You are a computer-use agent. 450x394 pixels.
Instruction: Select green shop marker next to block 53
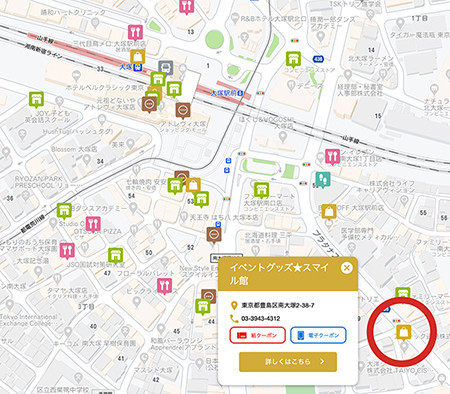coord(201,199)
